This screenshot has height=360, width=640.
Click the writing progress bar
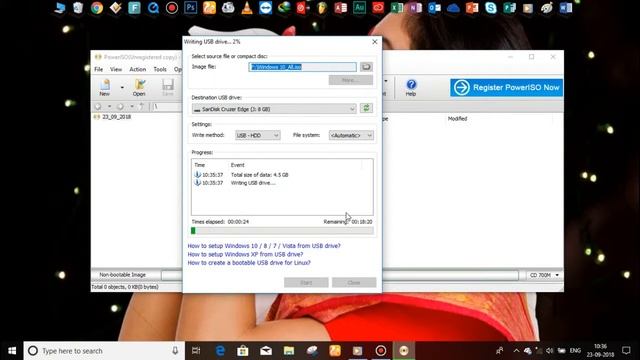click(x=282, y=231)
